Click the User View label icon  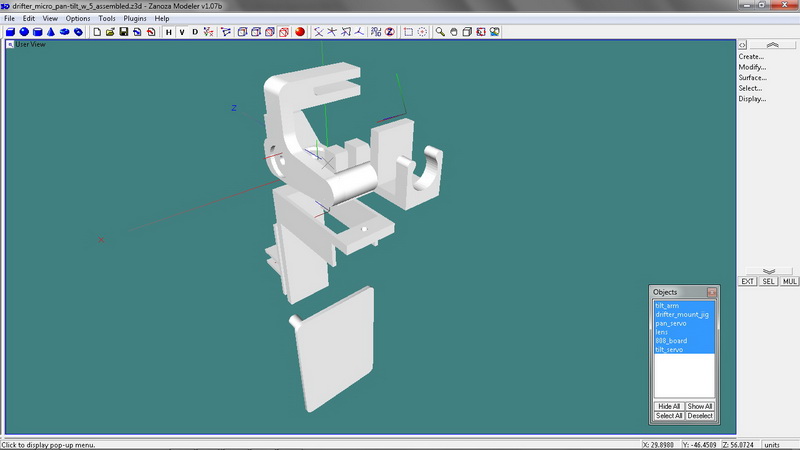pos(10,45)
